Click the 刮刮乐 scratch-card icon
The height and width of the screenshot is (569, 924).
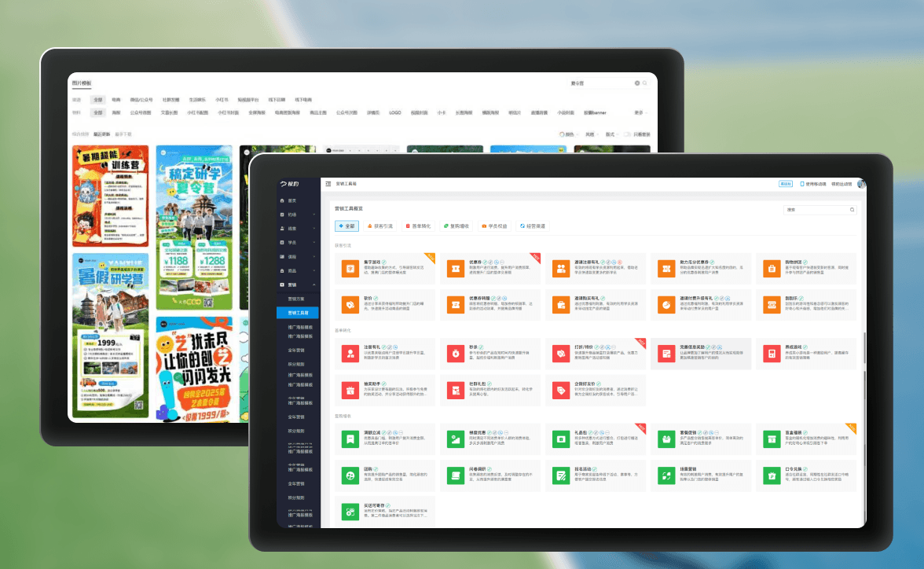click(x=772, y=305)
